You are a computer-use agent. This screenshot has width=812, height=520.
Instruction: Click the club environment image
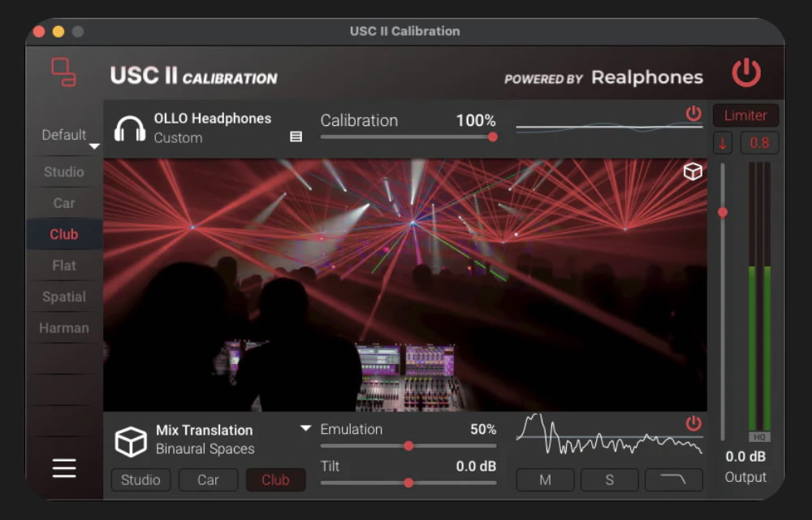(x=405, y=285)
